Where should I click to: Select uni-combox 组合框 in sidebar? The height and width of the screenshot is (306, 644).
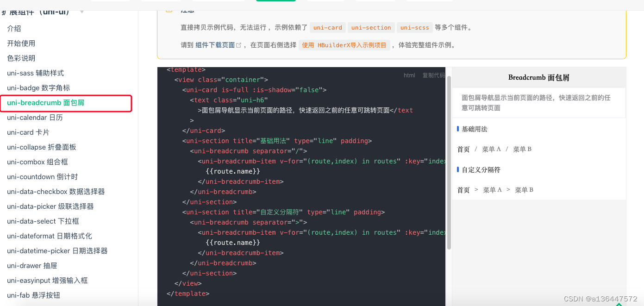coord(38,162)
